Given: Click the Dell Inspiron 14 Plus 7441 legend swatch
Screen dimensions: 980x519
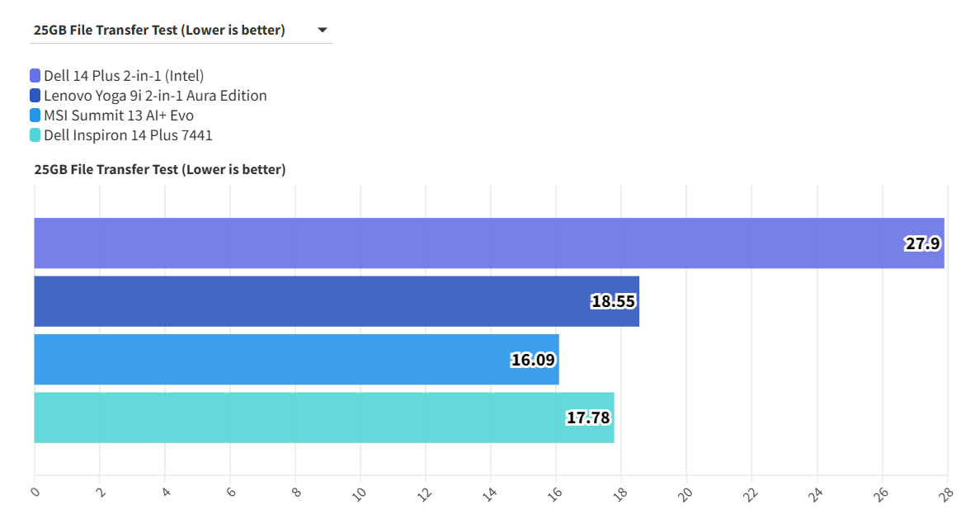Looking at the screenshot, I should point(35,135).
